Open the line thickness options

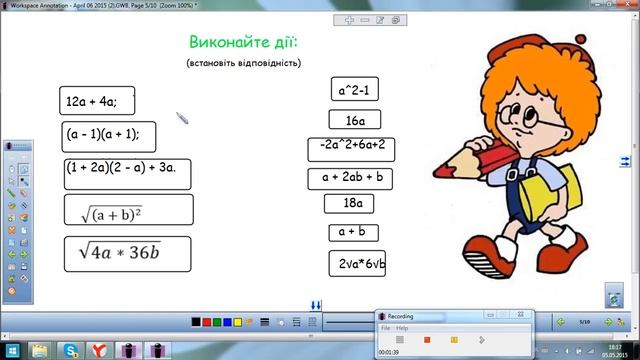[264, 322]
